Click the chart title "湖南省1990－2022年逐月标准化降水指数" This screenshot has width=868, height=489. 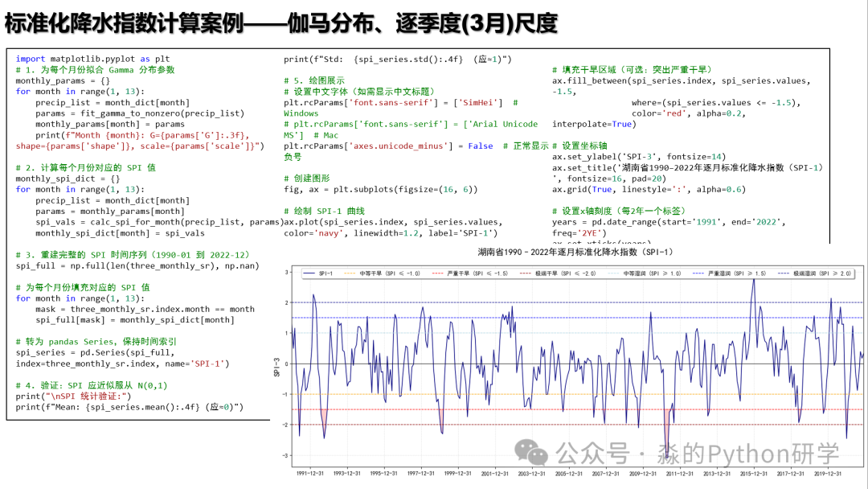[x=575, y=252]
